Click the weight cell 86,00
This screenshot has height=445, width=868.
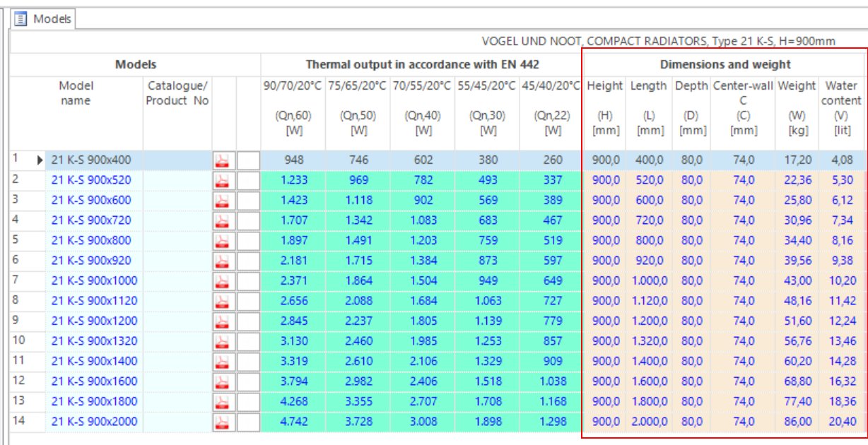coord(797,422)
